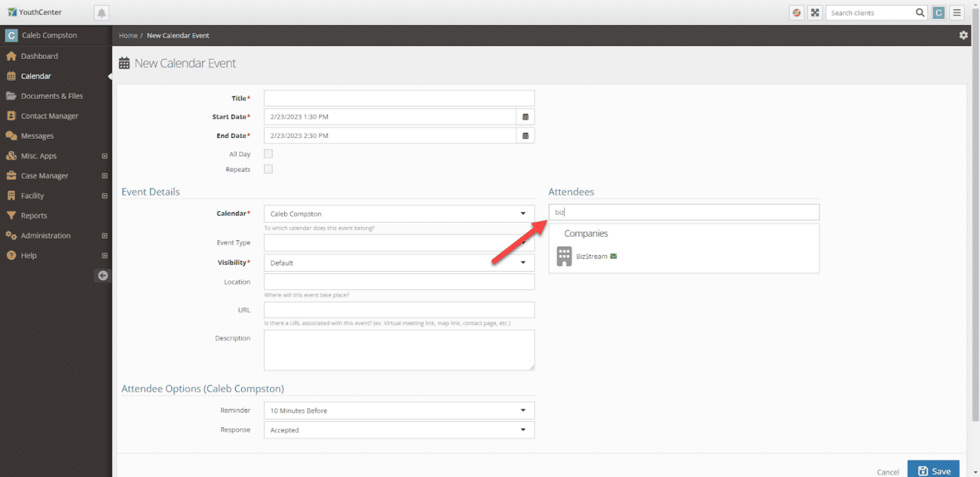Image resolution: width=980 pixels, height=477 pixels.
Task: Select the BizStream company building icon
Action: [564, 256]
